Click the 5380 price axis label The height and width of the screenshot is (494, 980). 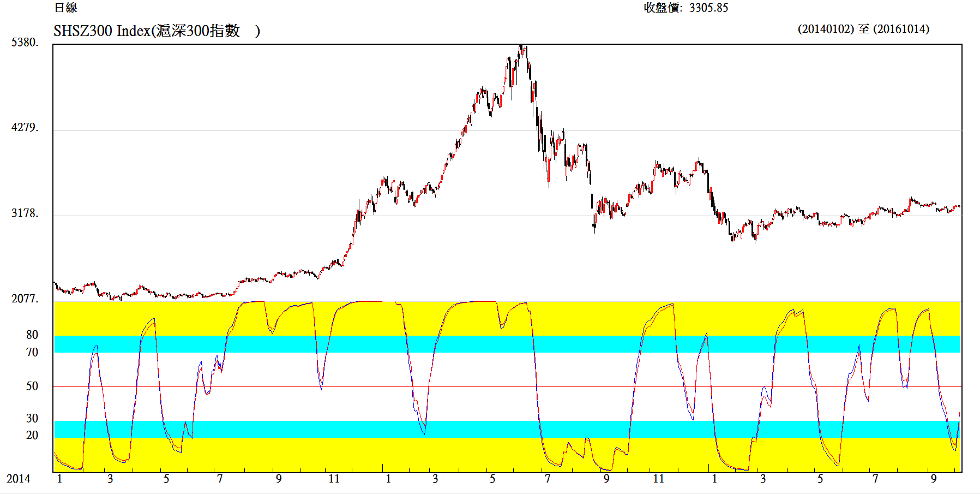tap(25, 43)
